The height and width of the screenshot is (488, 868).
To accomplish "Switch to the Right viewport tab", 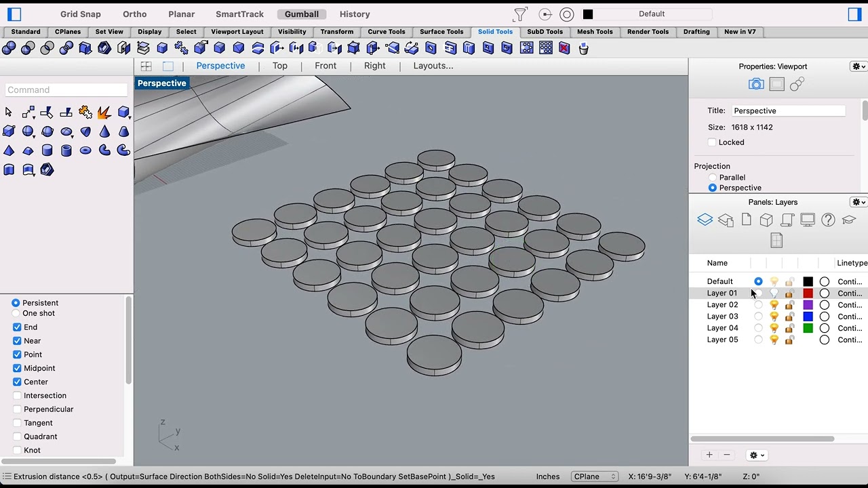I will pyautogui.click(x=374, y=66).
